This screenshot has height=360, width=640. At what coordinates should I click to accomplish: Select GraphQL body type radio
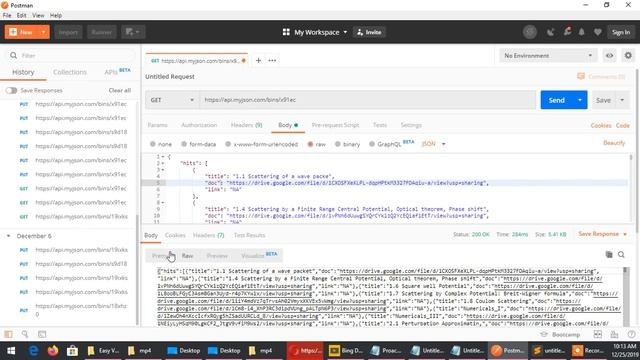[x=372, y=144]
